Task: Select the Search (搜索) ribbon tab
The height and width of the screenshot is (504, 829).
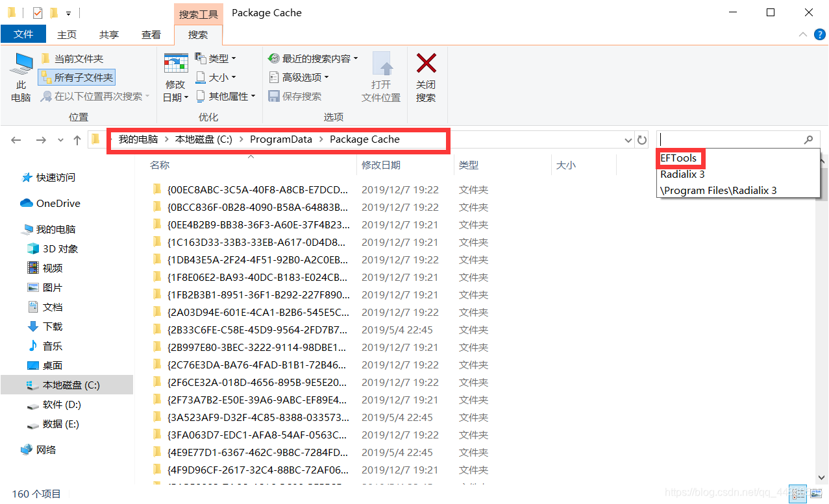Action: pyautogui.click(x=198, y=35)
